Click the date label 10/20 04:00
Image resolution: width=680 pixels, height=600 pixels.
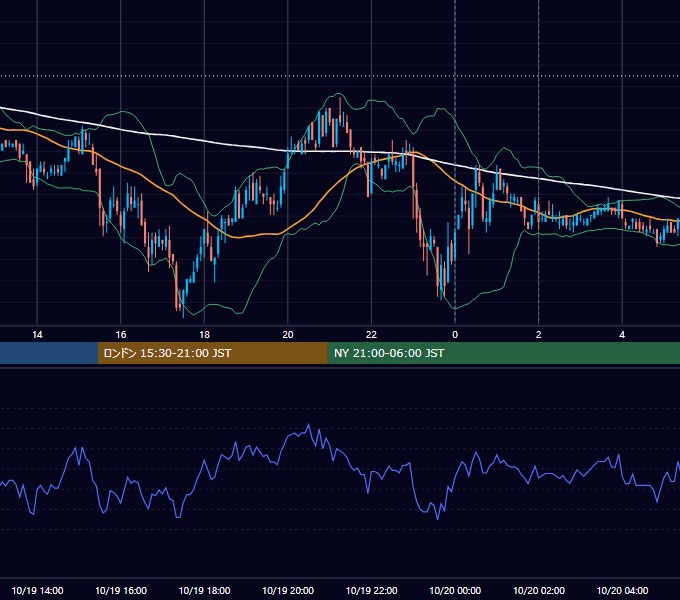(x=622, y=590)
